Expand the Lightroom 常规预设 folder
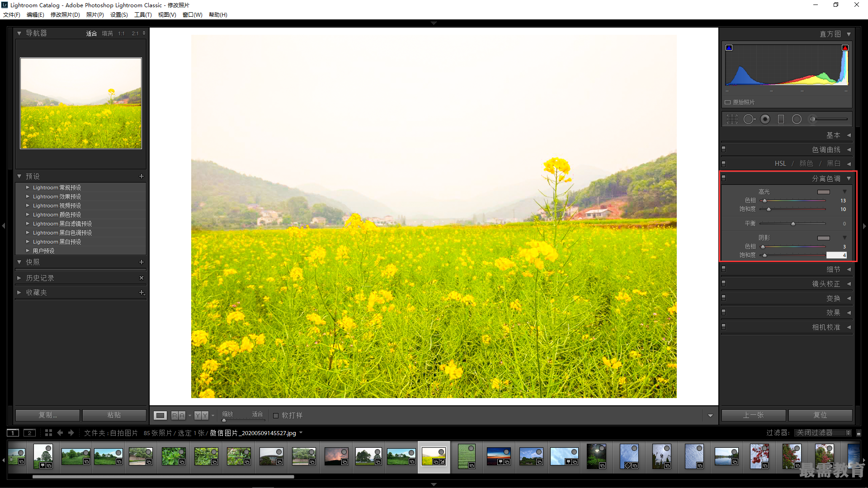 click(28, 188)
